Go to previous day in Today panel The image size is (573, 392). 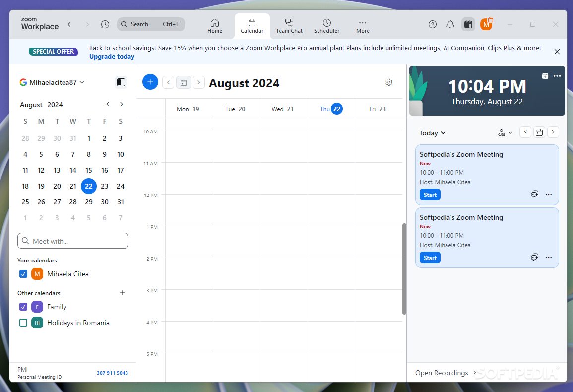[525, 132]
